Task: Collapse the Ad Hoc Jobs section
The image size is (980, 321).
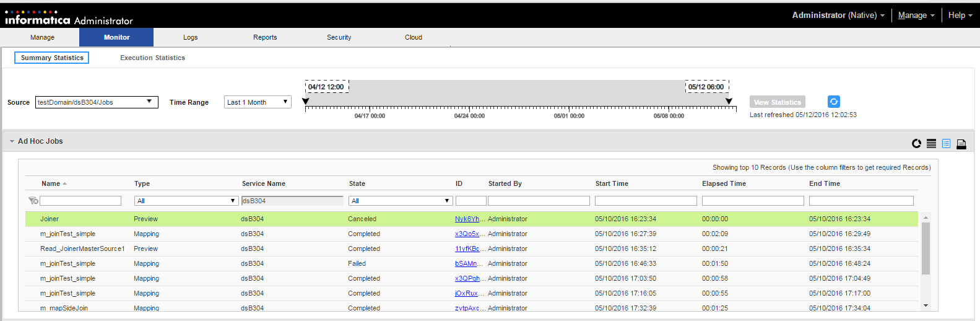Action: (12, 141)
